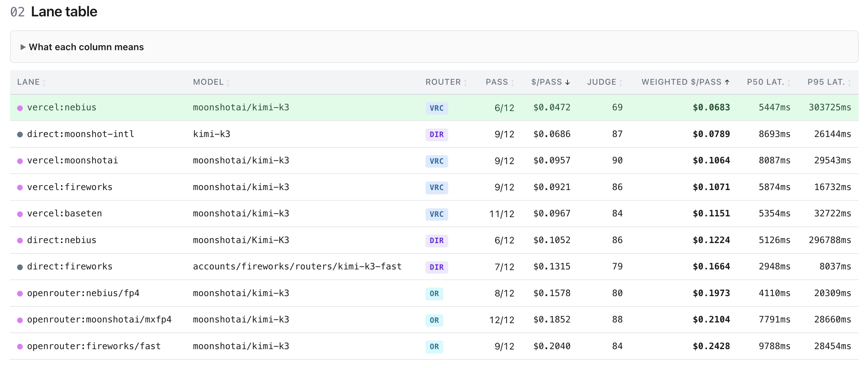868x368 pixels.
Task: Select the direct:nebius lane name
Action: point(62,240)
